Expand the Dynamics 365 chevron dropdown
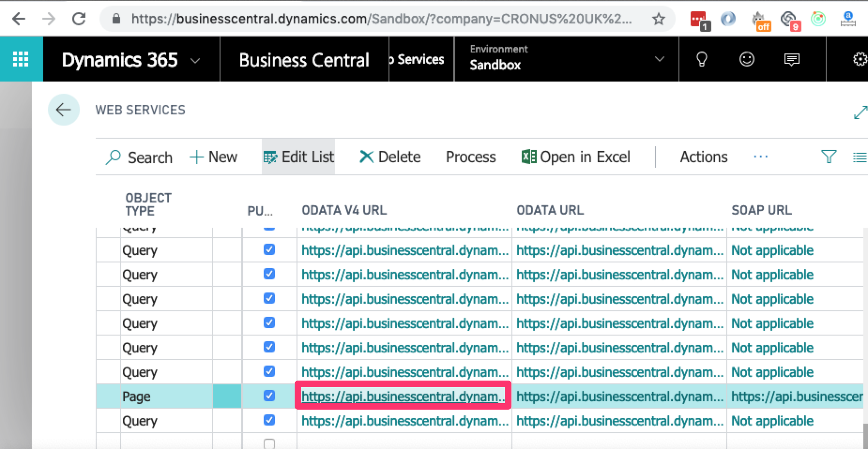Viewport: 868px width, 449px height. (x=195, y=60)
